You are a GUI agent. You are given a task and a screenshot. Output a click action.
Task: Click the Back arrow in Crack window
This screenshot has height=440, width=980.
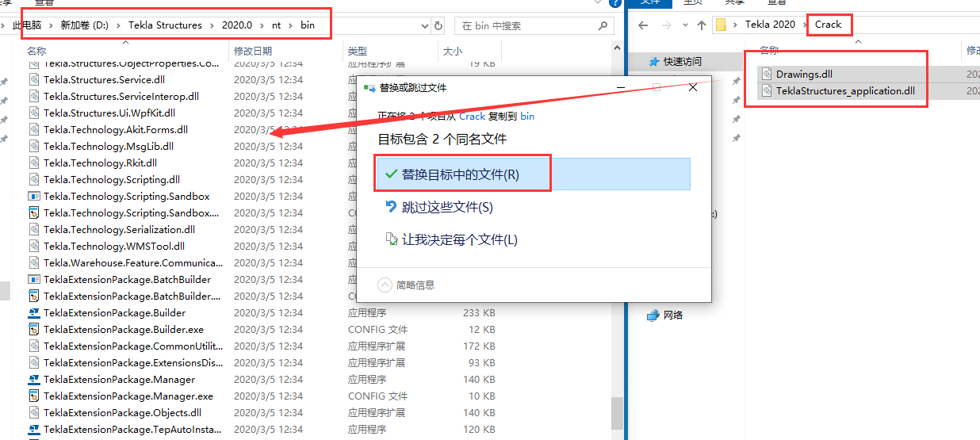click(643, 25)
